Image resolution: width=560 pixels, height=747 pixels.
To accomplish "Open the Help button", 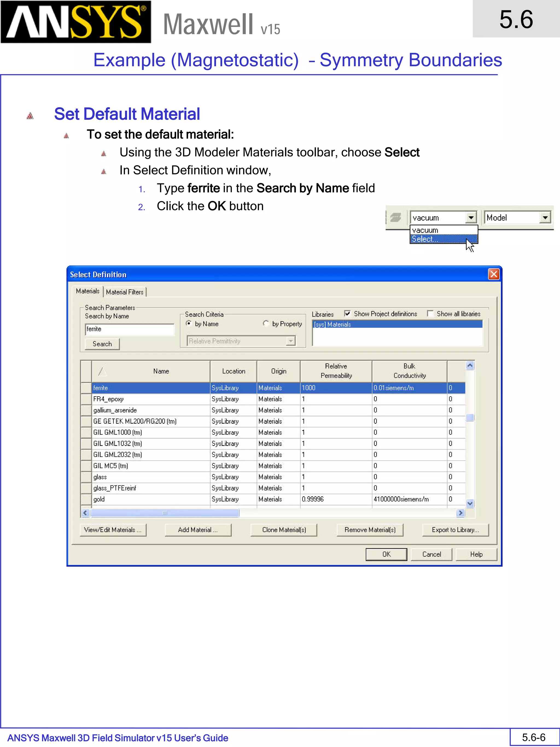I will pyautogui.click(x=476, y=554).
